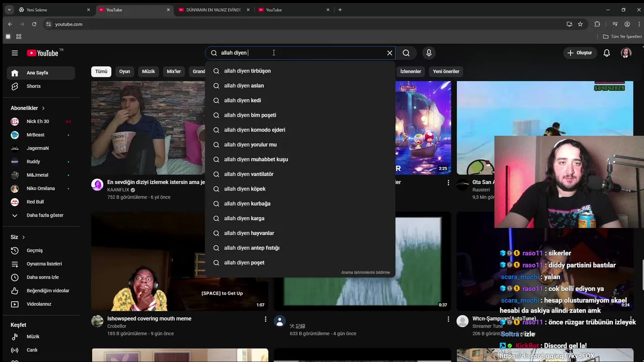Open the notifications bell
The height and width of the screenshot is (362, 644).
pos(607,53)
